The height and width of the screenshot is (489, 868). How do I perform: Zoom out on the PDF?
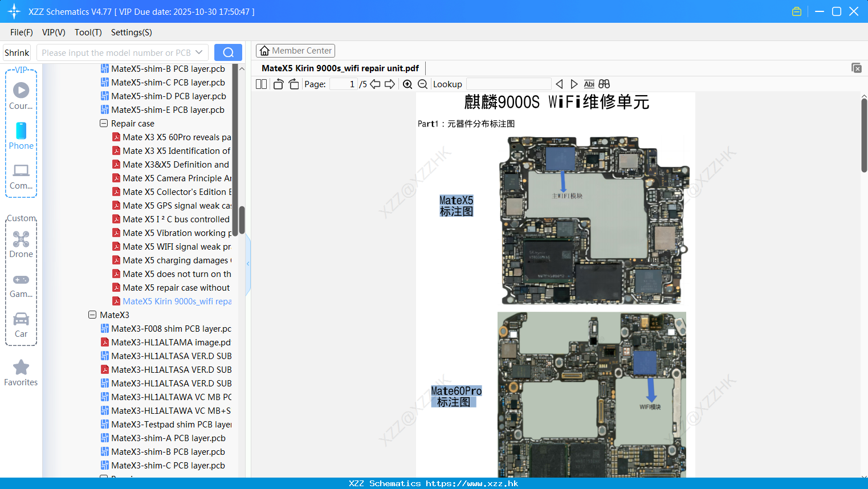[x=422, y=84]
